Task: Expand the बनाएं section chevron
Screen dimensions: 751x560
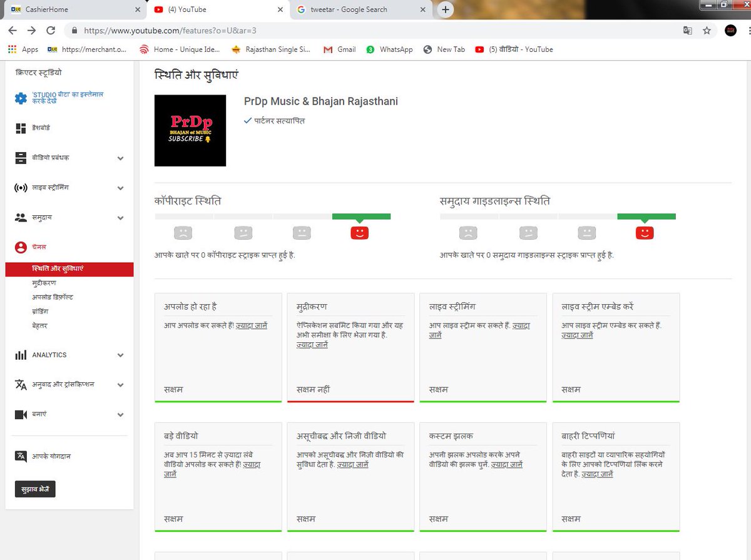Action: click(120, 415)
